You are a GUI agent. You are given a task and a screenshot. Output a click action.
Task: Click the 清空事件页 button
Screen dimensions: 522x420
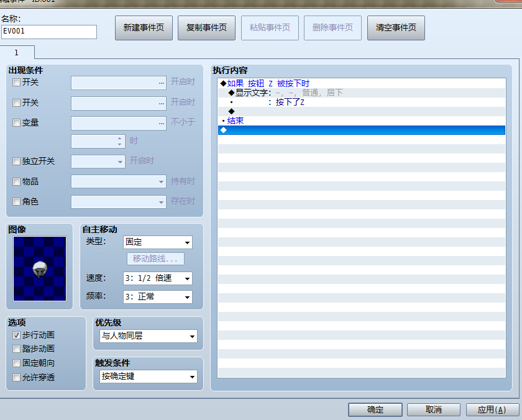click(396, 28)
